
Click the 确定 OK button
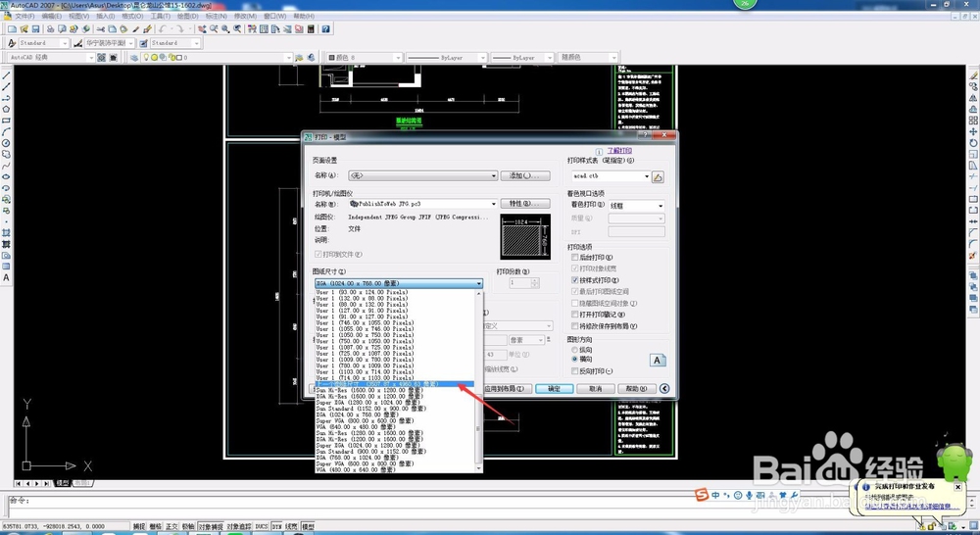tap(555, 389)
